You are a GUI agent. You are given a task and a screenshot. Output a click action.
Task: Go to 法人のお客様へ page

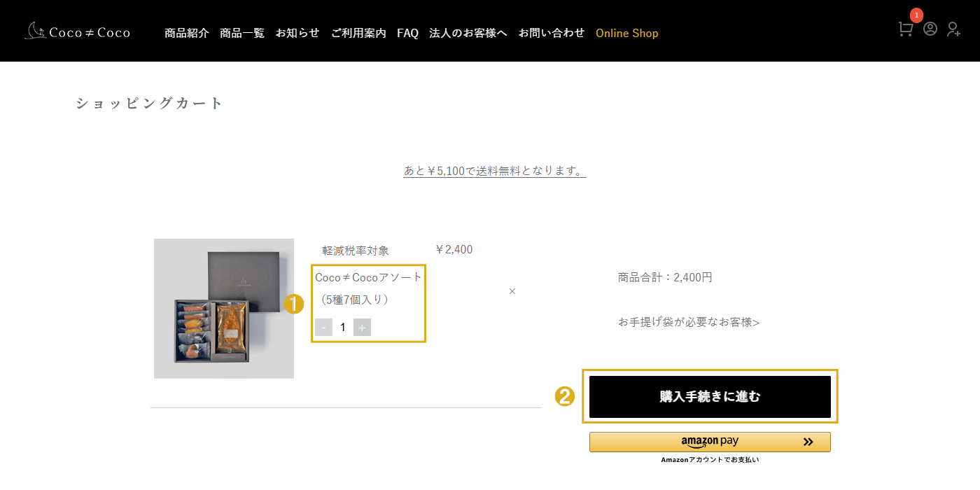coord(468,33)
